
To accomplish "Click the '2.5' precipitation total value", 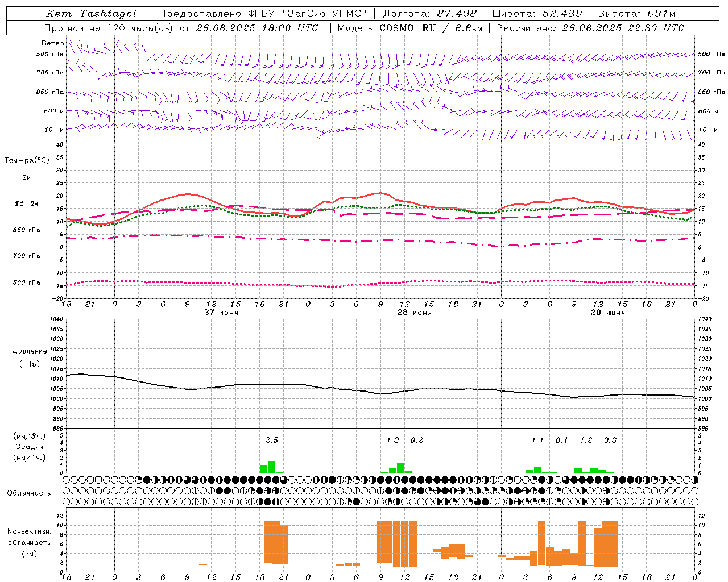I will click(272, 440).
